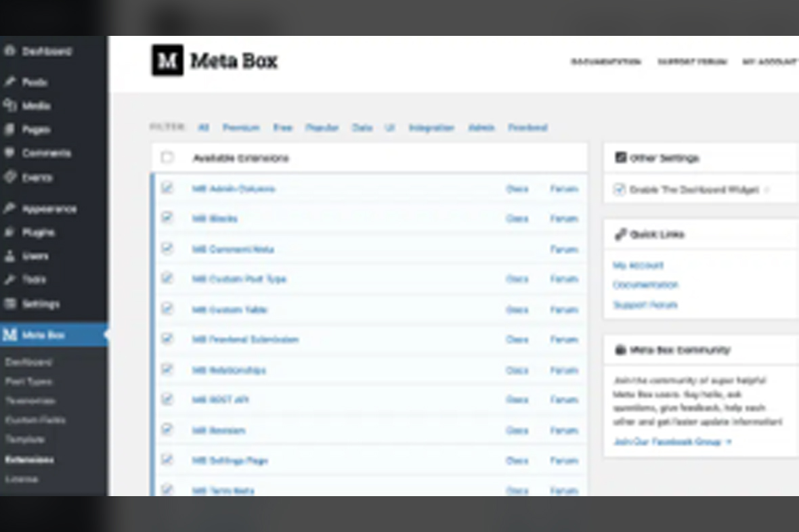Toggle the MB REST API checkbox
799x532 pixels.
coord(167,399)
